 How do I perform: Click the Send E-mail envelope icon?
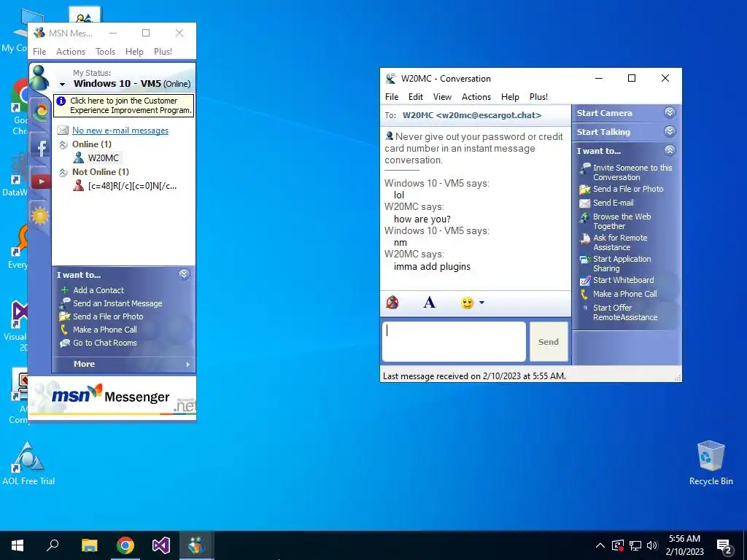[x=584, y=203]
